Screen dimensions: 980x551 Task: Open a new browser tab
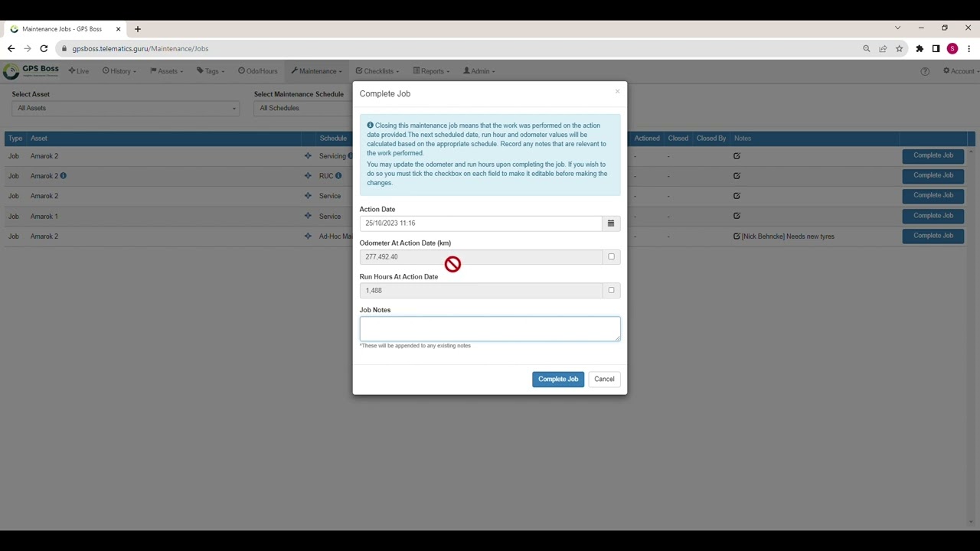click(138, 29)
